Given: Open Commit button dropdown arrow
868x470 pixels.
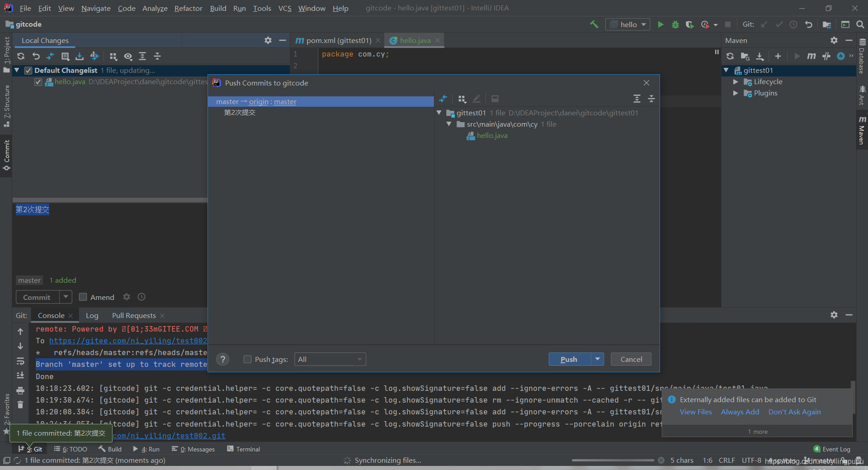Looking at the screenshot, I should 66,297.
